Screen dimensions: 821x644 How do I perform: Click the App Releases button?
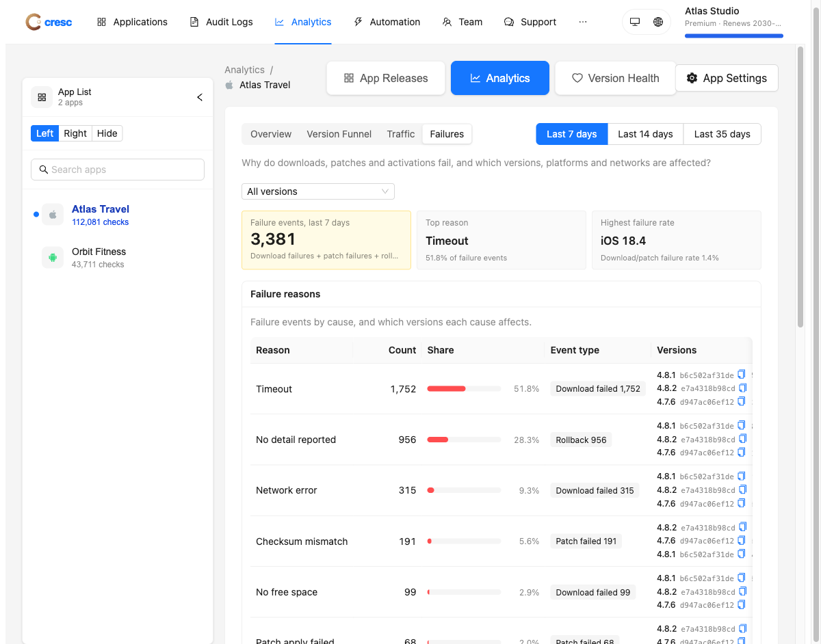point(386,78)
